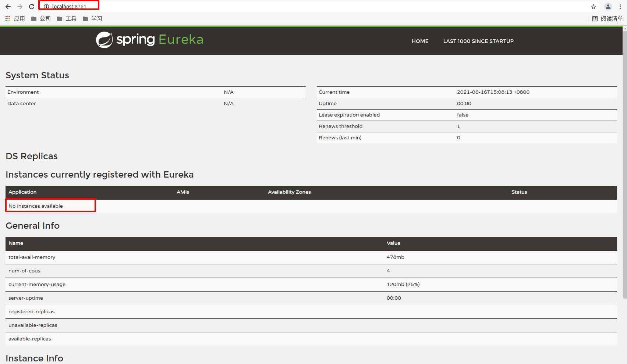Image resolution: width=627 pixels, height=364 pixels.
Task: Click the Value column header
Action: (x=393, y=243)
